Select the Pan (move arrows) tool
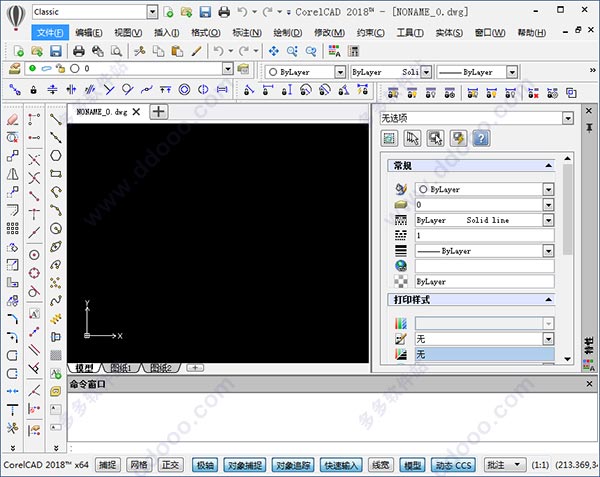Screen dimensions: 600x477 click(x=274, y=51)
